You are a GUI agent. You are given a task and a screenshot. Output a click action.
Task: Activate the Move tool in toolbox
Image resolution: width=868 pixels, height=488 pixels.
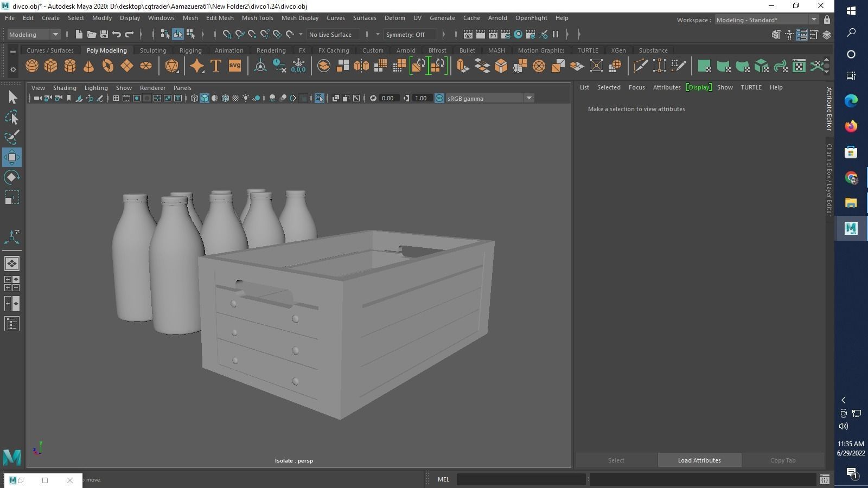click(12, 157)
